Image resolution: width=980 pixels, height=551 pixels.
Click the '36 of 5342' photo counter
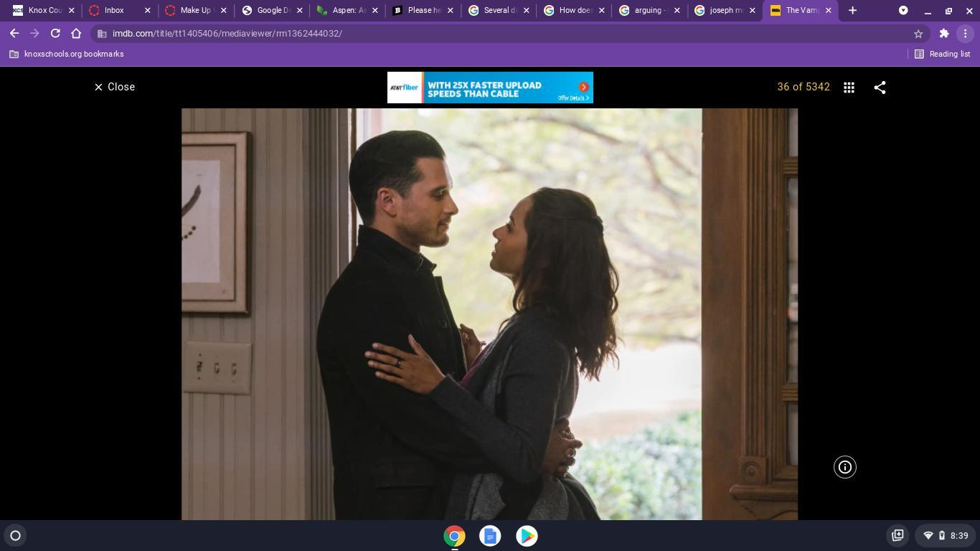tap(804, 87)
